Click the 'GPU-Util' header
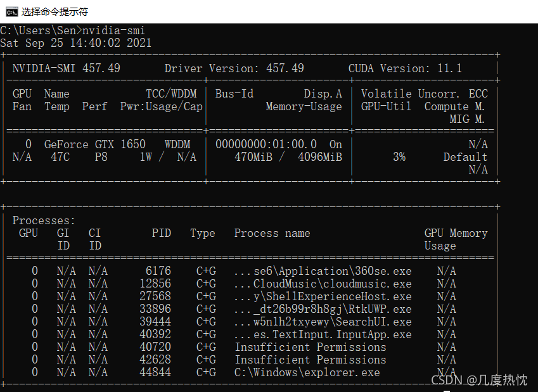The image size is (538, 392). (x=386, y=106)
